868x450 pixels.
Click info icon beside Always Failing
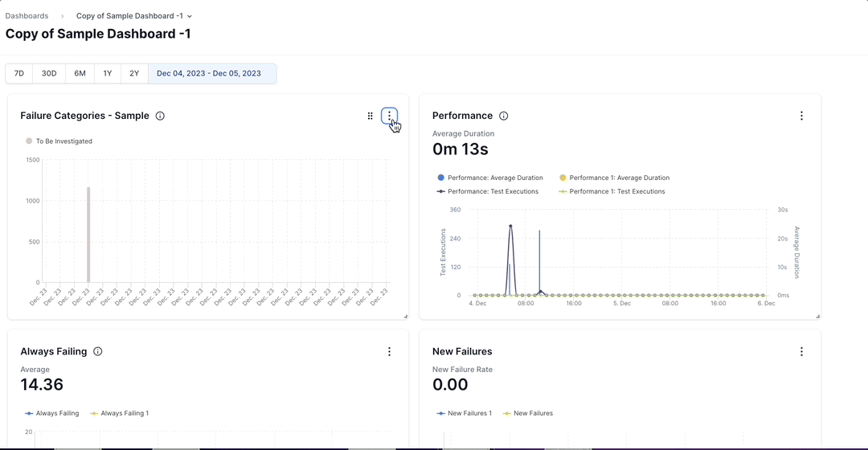coord(98,351)
